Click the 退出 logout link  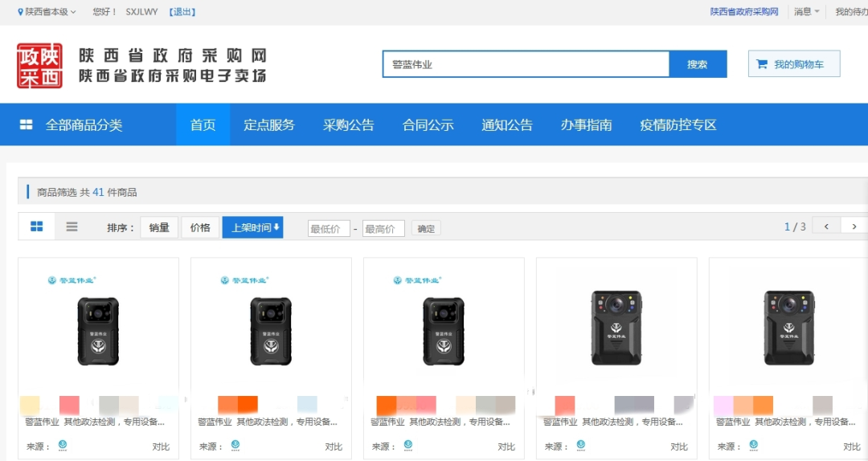(182, 11)
